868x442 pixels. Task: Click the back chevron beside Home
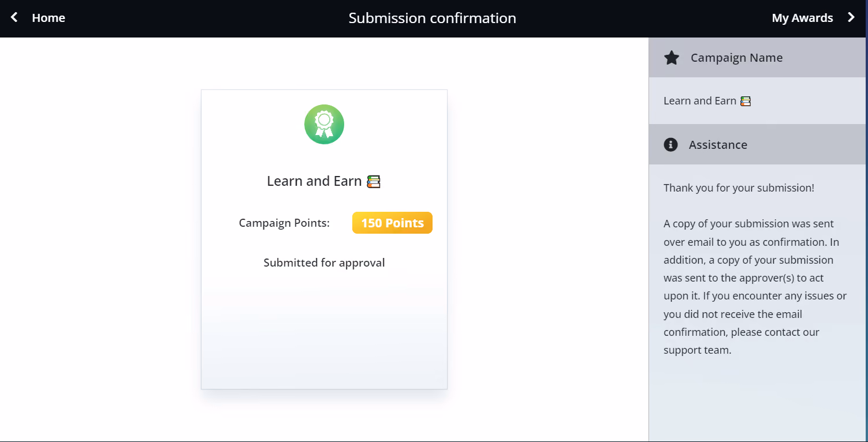coord(14,17)
